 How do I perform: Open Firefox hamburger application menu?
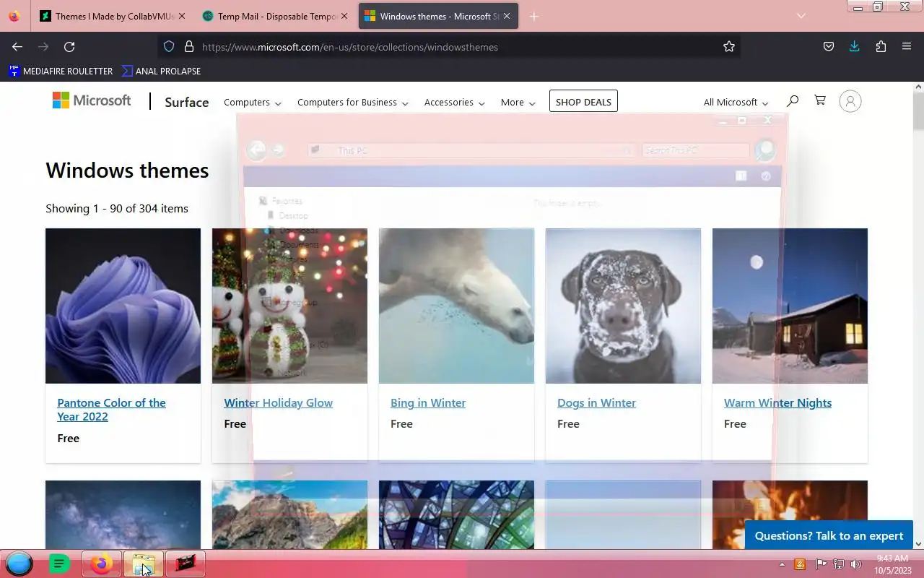tap(907, 47)
